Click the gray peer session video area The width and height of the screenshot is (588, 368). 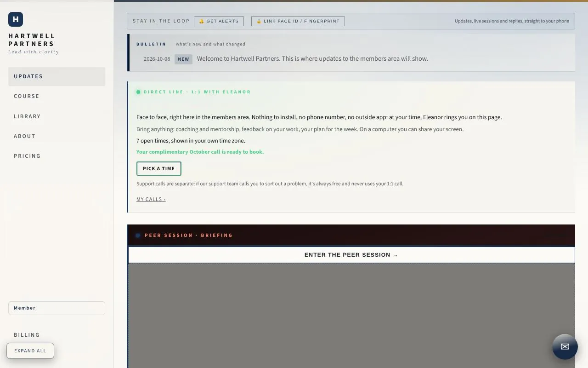coord(351,316)
